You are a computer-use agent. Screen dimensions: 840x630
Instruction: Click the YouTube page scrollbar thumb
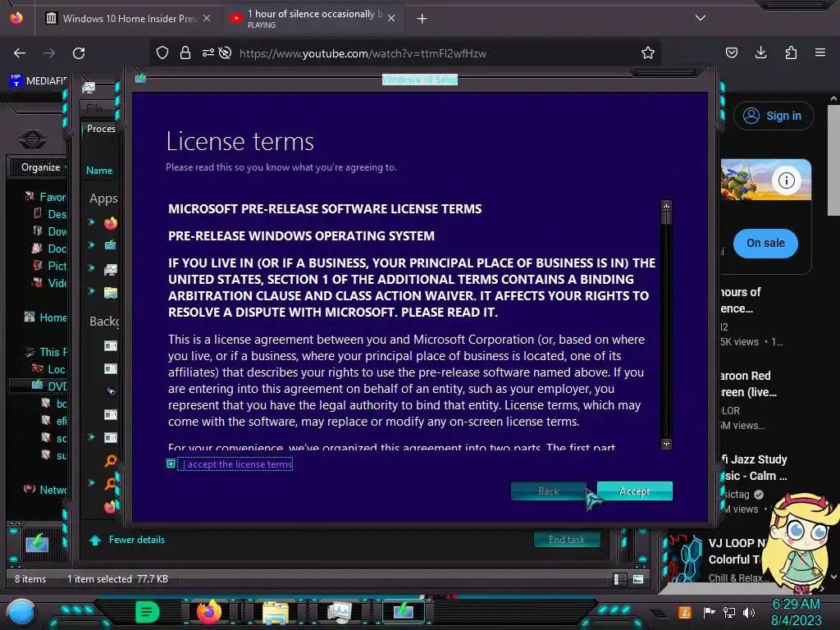(x=833, y=161)
